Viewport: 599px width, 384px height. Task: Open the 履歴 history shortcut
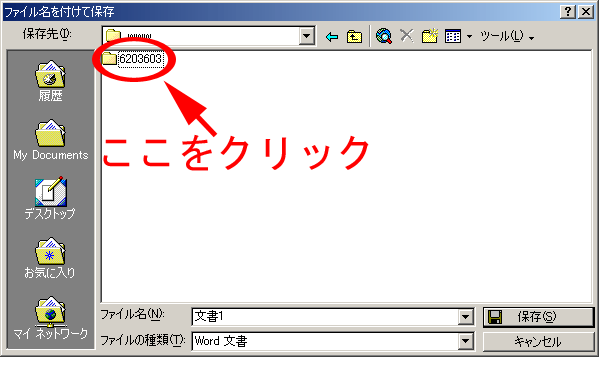[x=50, y=81]
